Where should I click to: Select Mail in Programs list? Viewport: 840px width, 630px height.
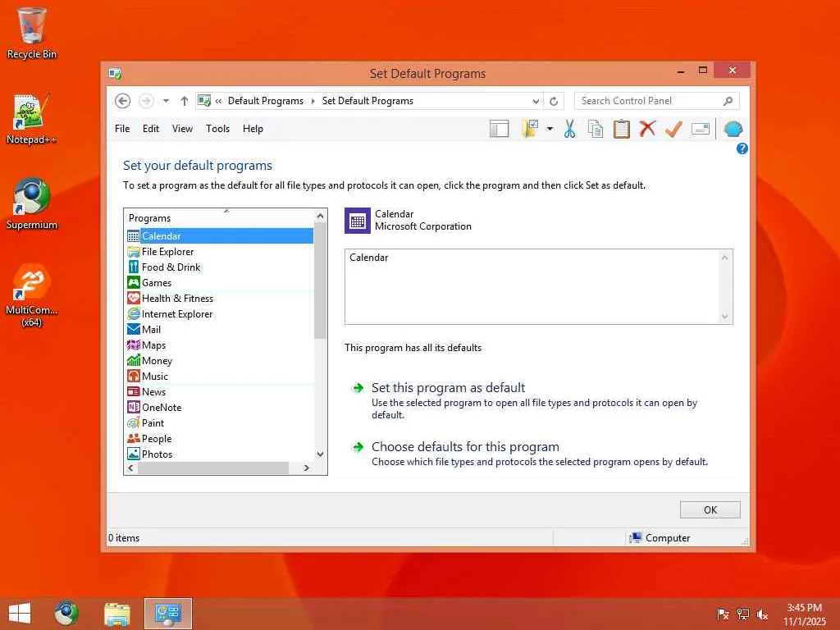(x=220, y=329)
